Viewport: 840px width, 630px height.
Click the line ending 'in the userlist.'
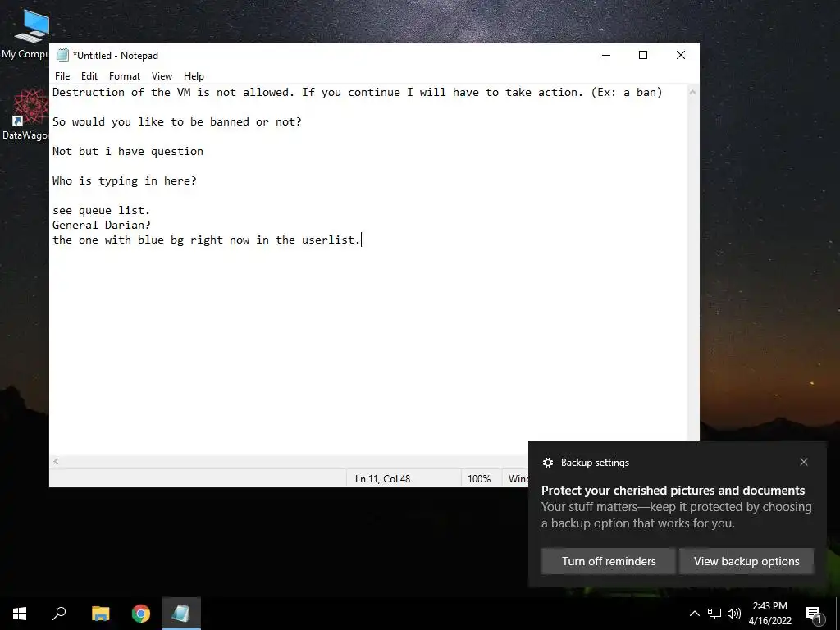[x=207, y=240]
